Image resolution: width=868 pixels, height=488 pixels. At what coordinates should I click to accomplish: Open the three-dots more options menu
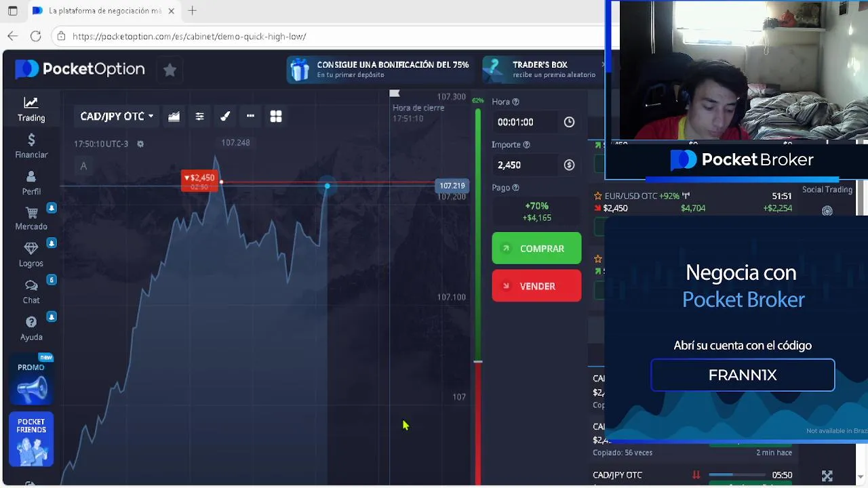(x=250, y=117)
